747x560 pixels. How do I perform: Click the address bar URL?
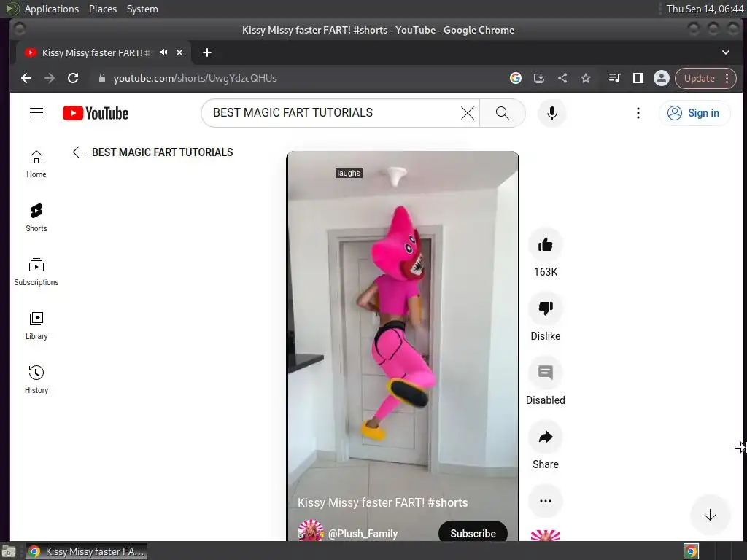pyautogui.click(x=195, y=78)
